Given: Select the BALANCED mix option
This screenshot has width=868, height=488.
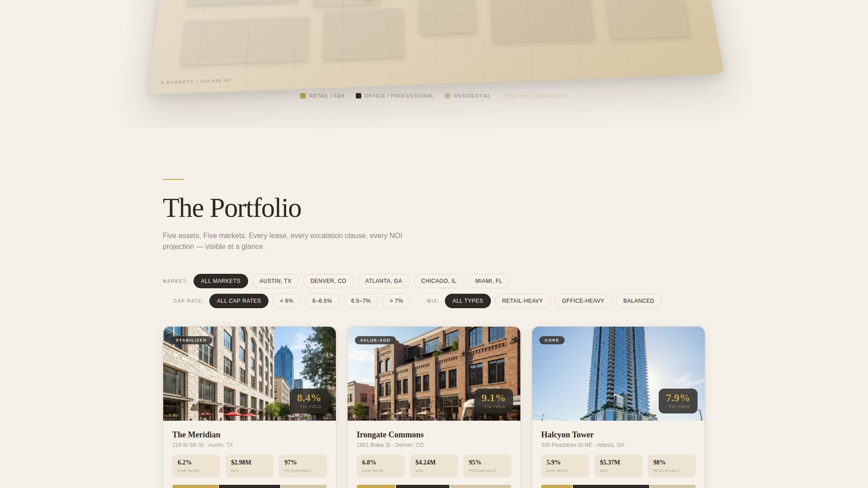Looking at the screenshot, I should (x=638, y=300).
